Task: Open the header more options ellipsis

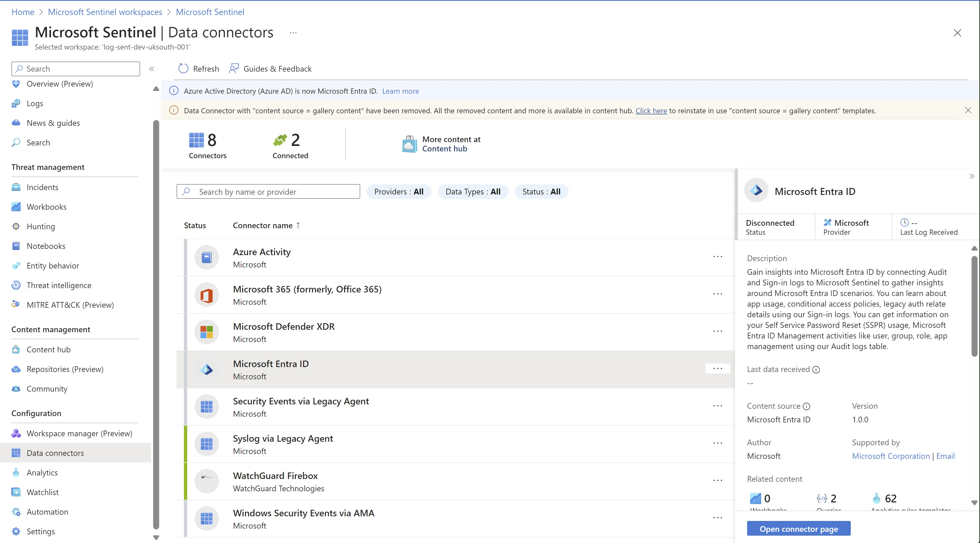Action: pyautogui.click(x=293, y=33)
